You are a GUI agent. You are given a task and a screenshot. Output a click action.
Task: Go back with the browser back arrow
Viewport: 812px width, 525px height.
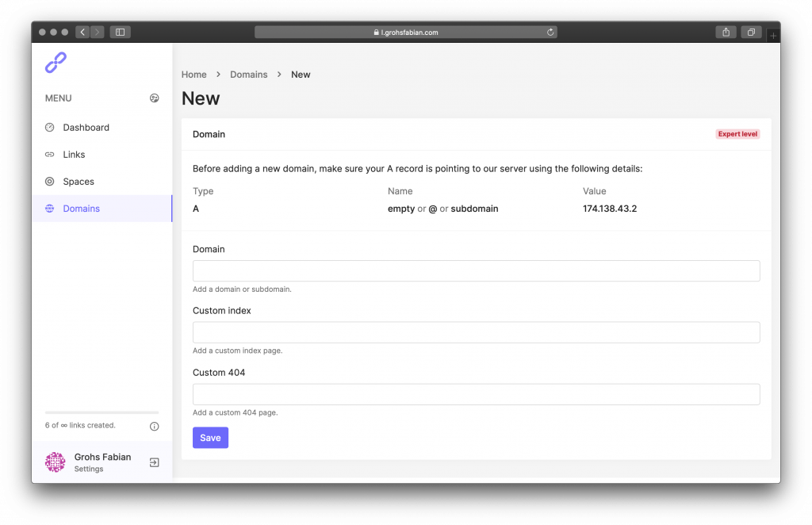(x=82, y=32)
